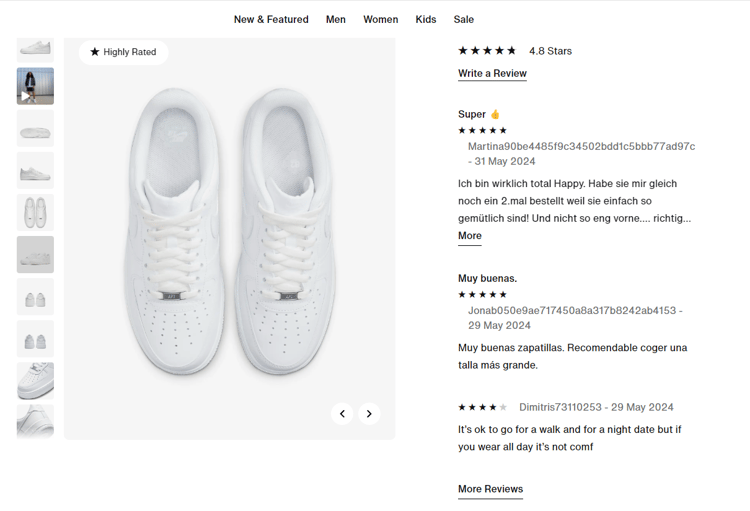Viewport: 750px width, 511px height.
Task: Open the More Reviews link
Action: 490,489
